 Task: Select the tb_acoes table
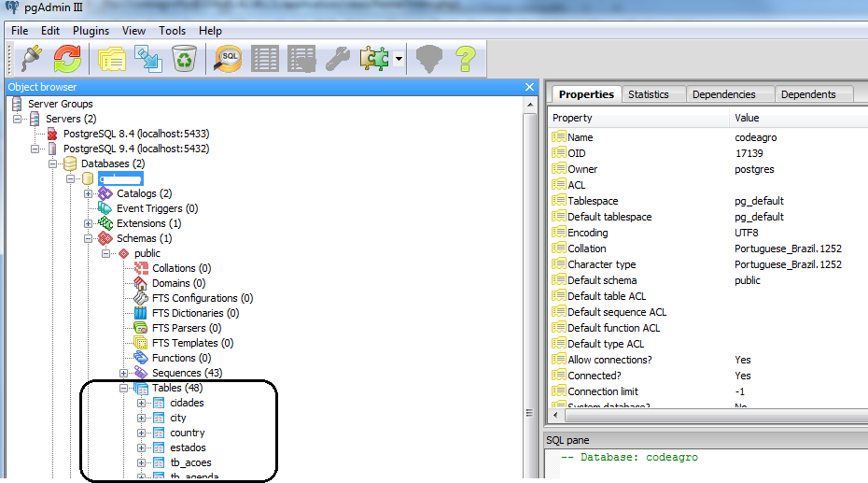[190, 462]
